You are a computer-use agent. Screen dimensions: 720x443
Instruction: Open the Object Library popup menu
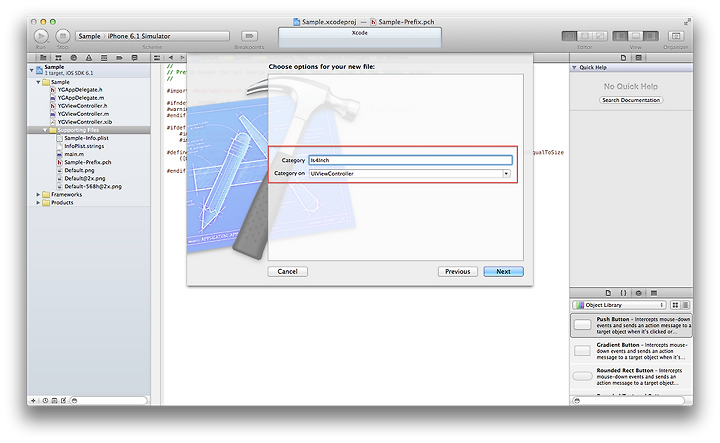tap(620, 305)
